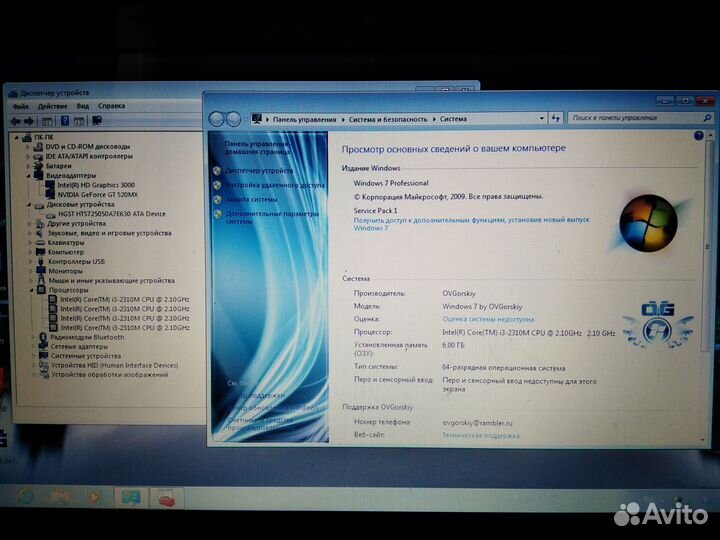The image size is (720, 540).
Task: Click the refresh button beside address bar
Action: pyautogui.click(x=556, y=118)
